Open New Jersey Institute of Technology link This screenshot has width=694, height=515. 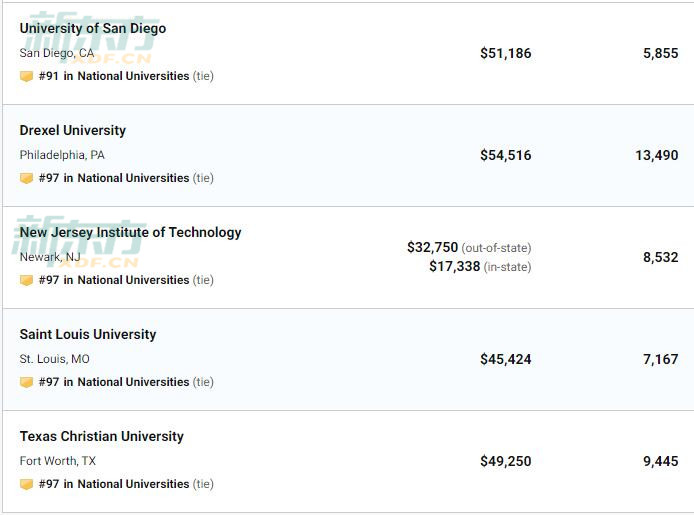(131, 232)
